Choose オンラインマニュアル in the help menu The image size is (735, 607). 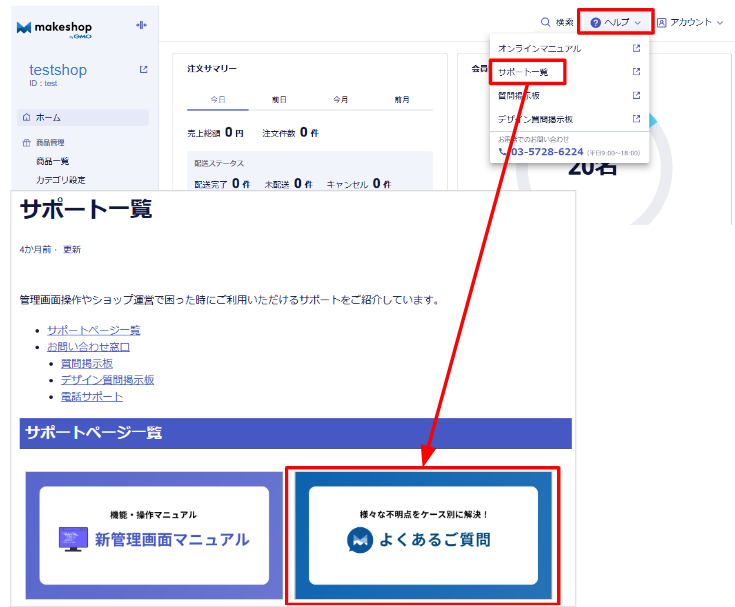[x=539, y=48]
